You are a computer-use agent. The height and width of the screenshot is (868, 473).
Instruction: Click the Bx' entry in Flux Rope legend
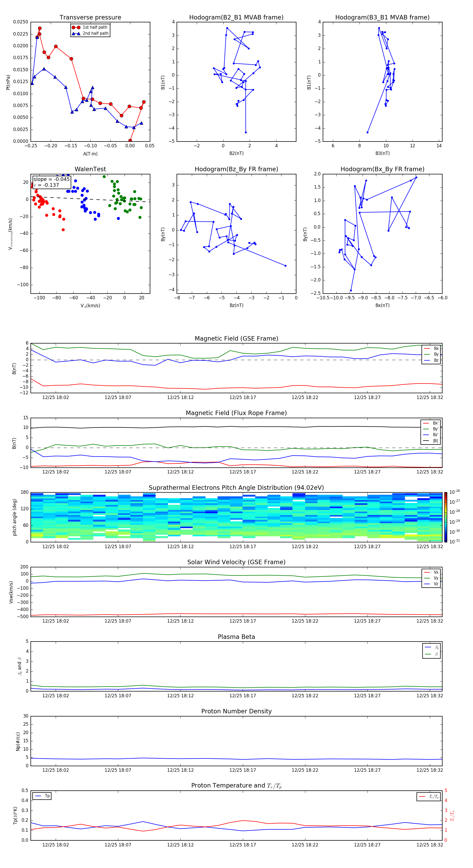(x=431, y=423)
